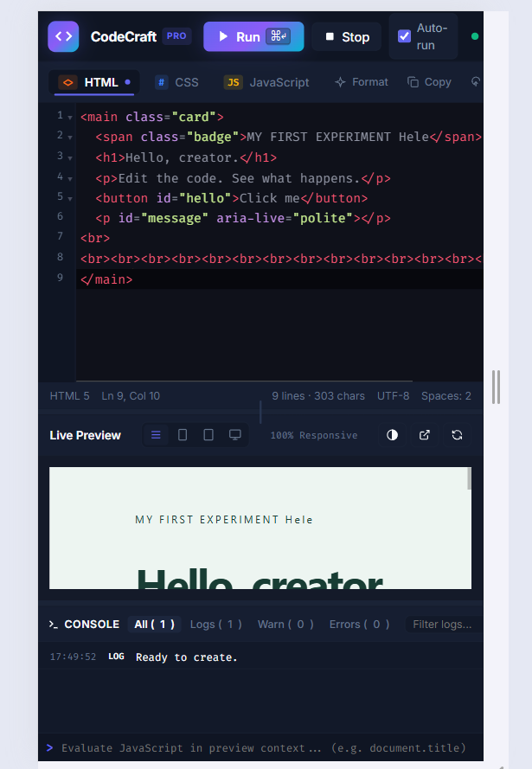Select the mobile phone preview size icon
532x769 pixels.
coord(183,435)
